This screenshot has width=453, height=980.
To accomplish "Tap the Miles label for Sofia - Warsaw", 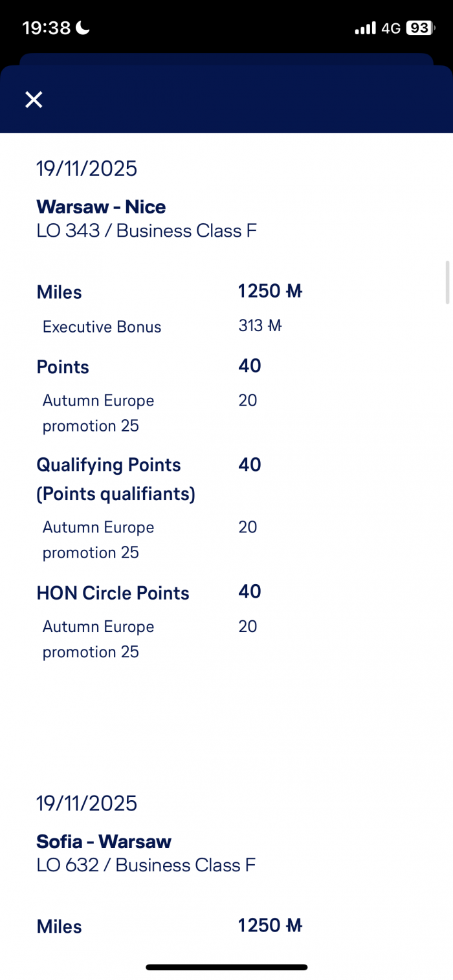I will tap(59, 926).
